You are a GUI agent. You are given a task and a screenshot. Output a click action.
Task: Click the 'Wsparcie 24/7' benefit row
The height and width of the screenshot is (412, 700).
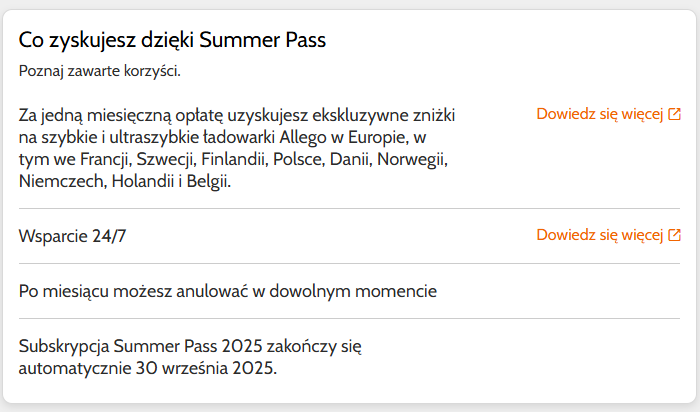(x=349, y=236)
